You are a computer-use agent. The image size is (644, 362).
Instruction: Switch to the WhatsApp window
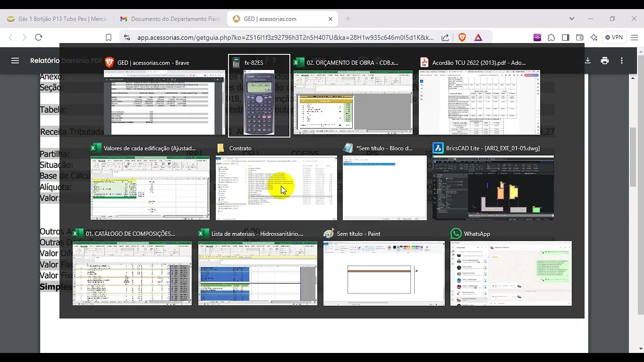(x=511, y=266)
